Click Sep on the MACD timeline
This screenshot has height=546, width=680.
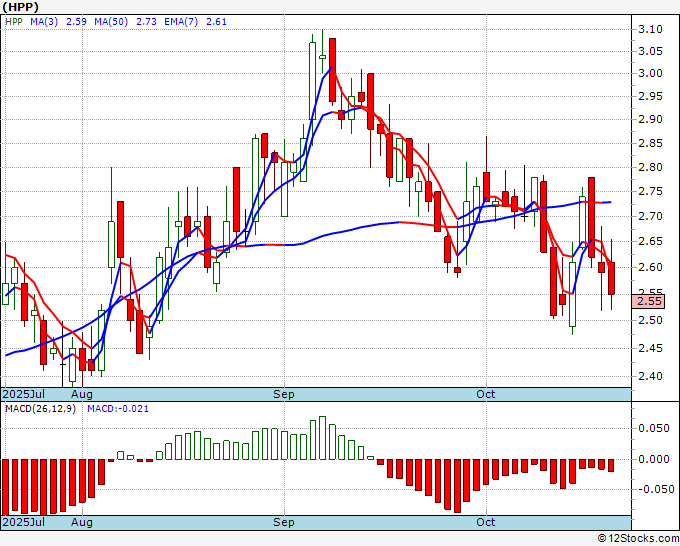tap(284, 522)
